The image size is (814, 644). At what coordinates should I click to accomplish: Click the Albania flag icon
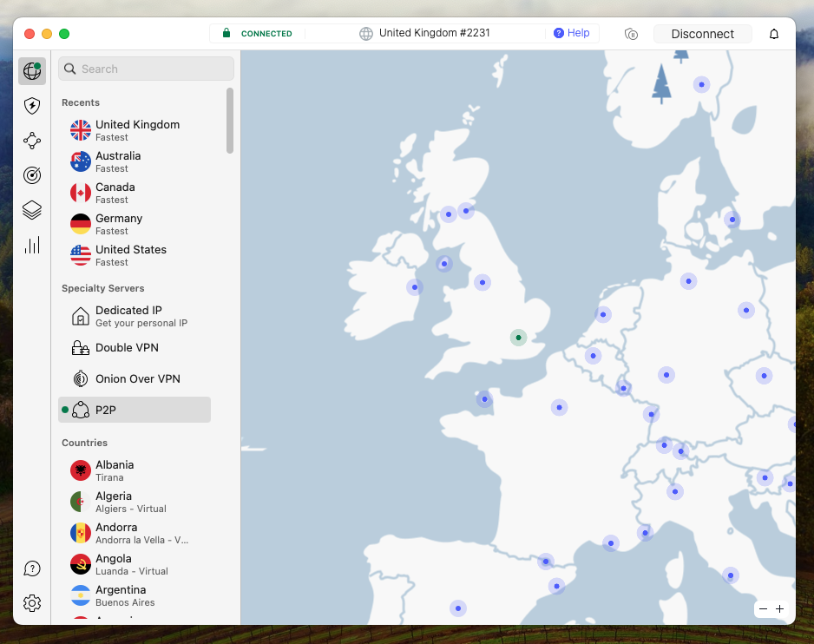tap(81, 470)
